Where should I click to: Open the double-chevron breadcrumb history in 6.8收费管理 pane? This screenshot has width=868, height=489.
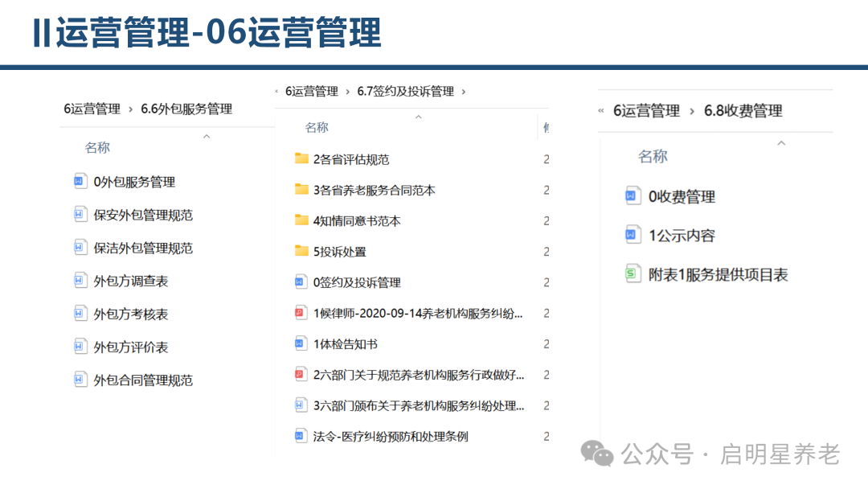pyautogui.click(x=601, y=111)
